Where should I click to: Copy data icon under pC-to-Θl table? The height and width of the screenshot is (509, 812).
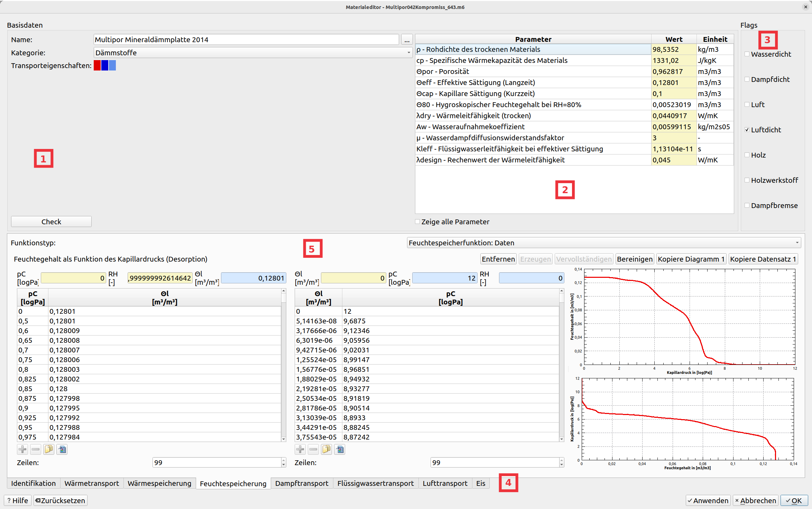tap(49, 449)
